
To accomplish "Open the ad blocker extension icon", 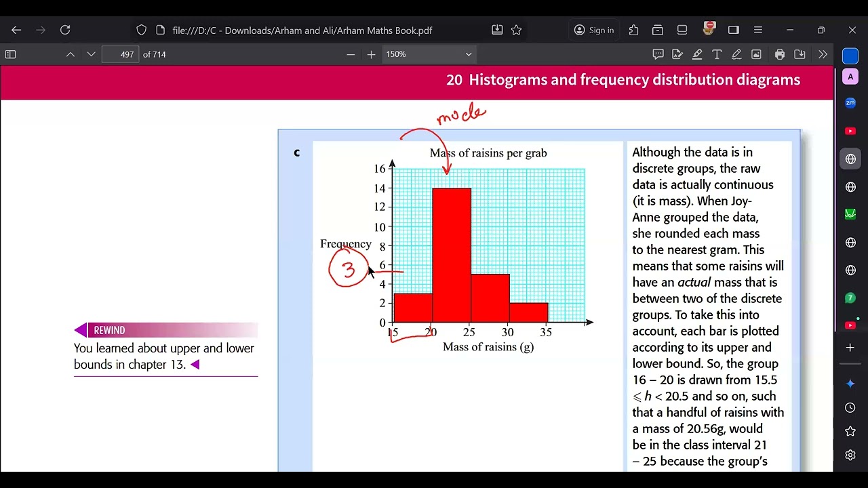I will tap(709, 29).
